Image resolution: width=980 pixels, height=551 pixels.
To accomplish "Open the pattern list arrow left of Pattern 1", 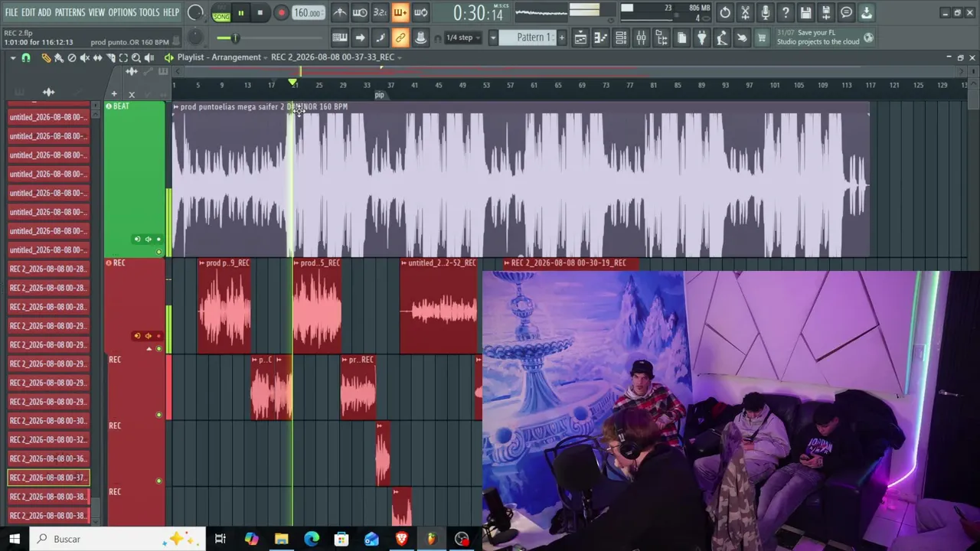I will pyautogui.click(x=493, y=37).
